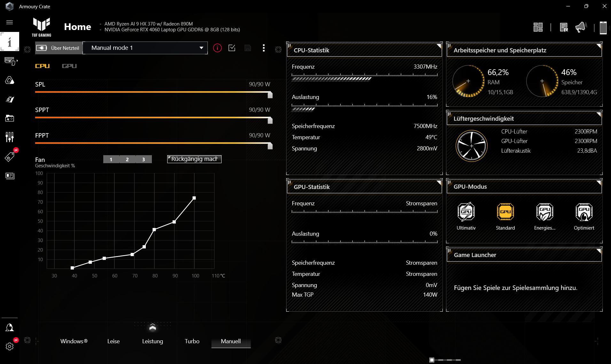
Task: Click the fan curve point at 100°C
Action: coord(194,198)
